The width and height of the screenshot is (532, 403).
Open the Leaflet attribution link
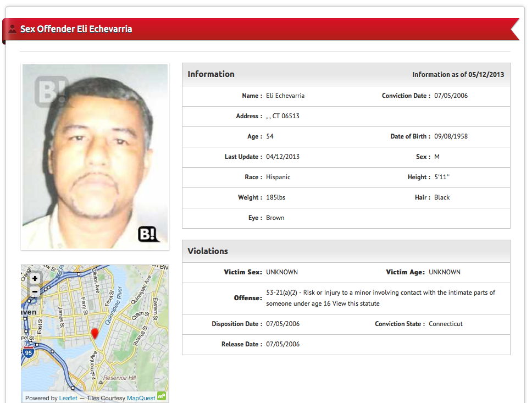tap(68, 398)
